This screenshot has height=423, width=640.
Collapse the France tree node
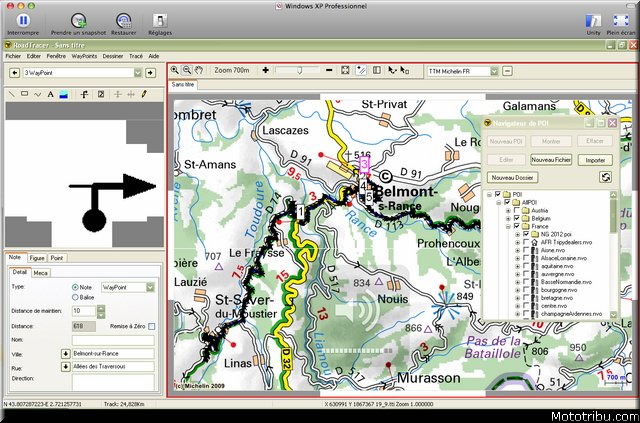[x=508, y=227]
